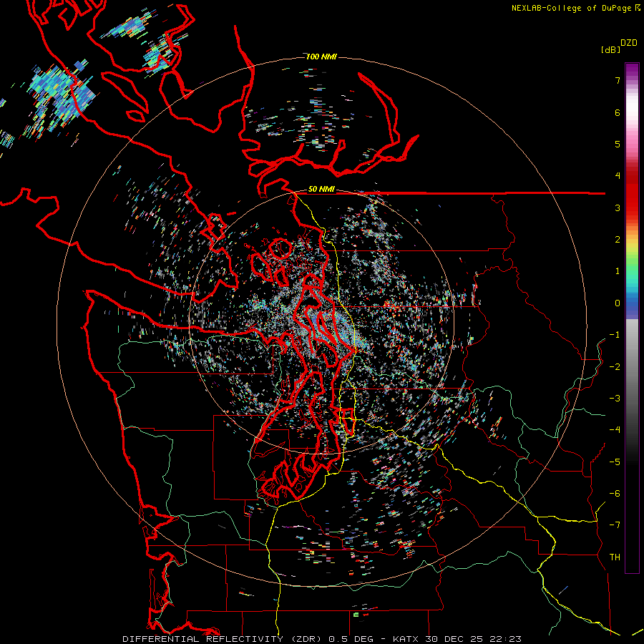
Task: Click the -6 value on color scale
Action: (615, 494)
